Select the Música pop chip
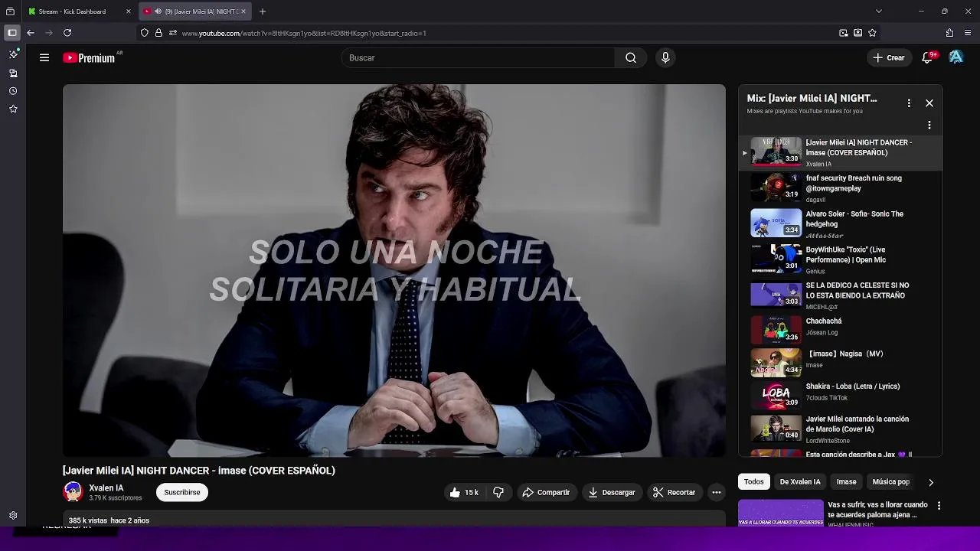This screenshot has width=980, height=551. [891, 482]
